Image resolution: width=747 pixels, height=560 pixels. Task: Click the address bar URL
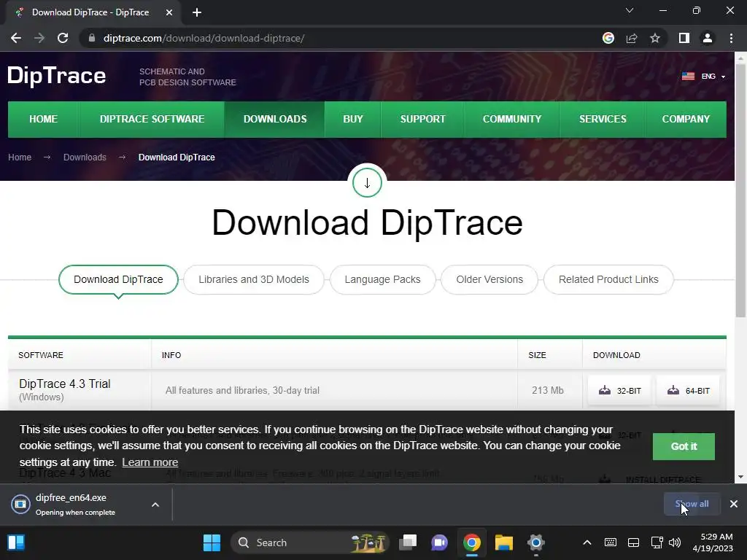(204, 38)
